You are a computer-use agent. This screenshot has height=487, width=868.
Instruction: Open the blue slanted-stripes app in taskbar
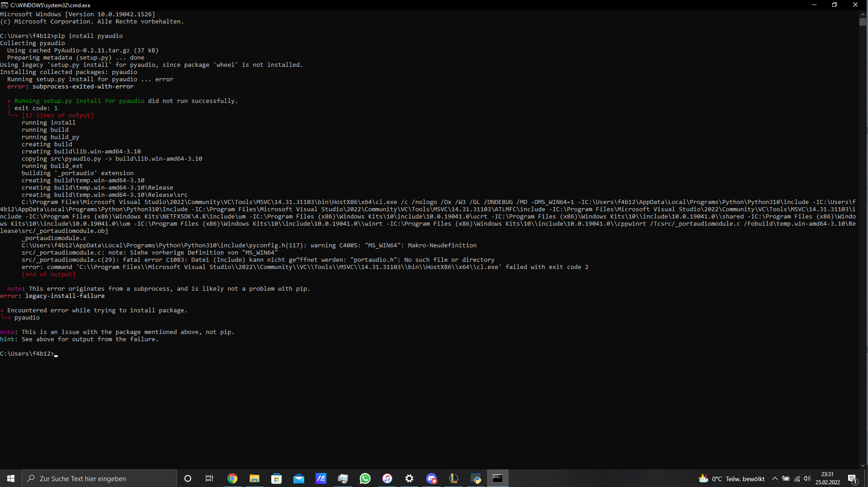(320, 478)
